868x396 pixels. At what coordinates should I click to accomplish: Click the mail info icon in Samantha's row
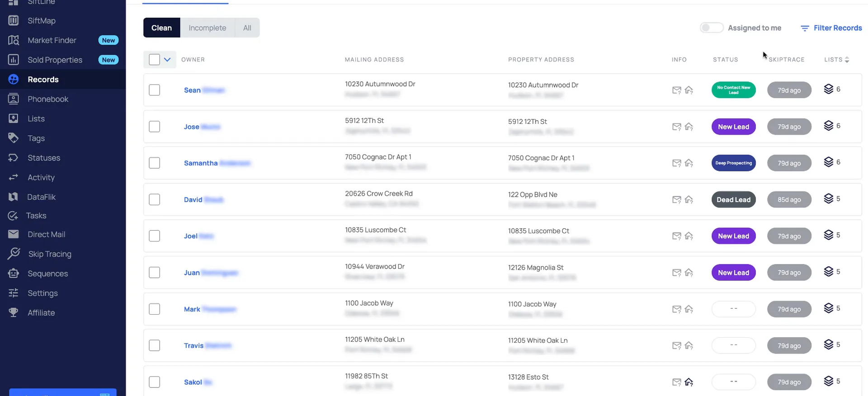(676, 163)
